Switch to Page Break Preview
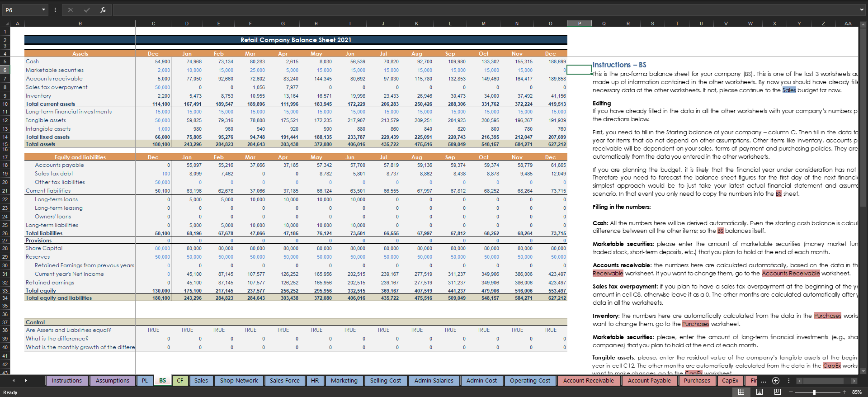Image resolution: width=868 pixels, height=397 pixels. (778, 392)
